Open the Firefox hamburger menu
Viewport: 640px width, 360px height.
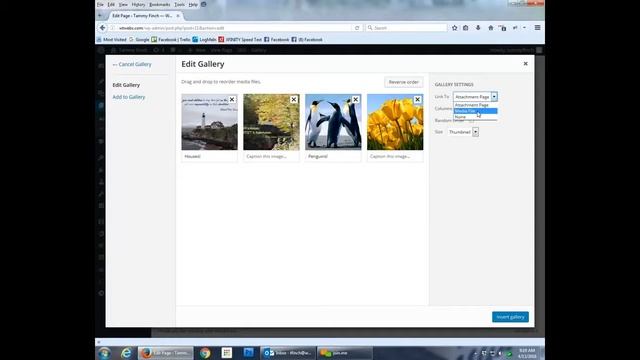(x=538, y=28)
